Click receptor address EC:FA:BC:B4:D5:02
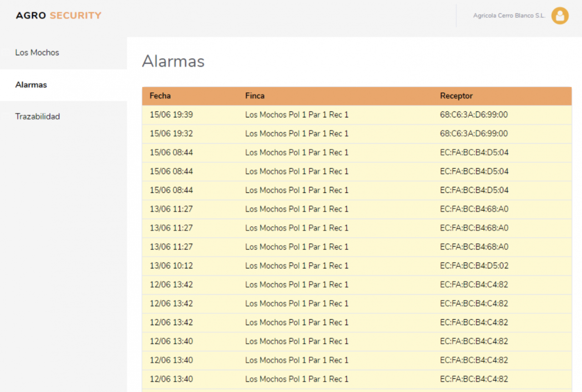582x392 pixels. 474,266
